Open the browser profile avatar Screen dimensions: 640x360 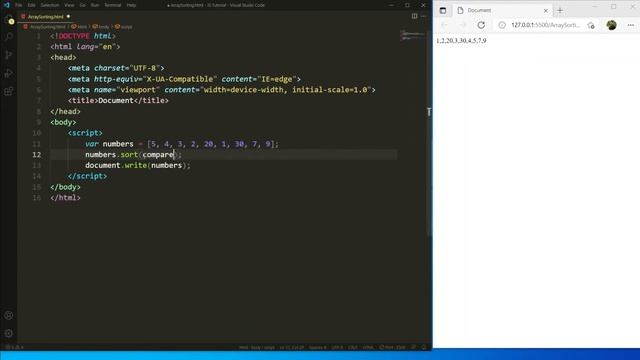[611, 25]
